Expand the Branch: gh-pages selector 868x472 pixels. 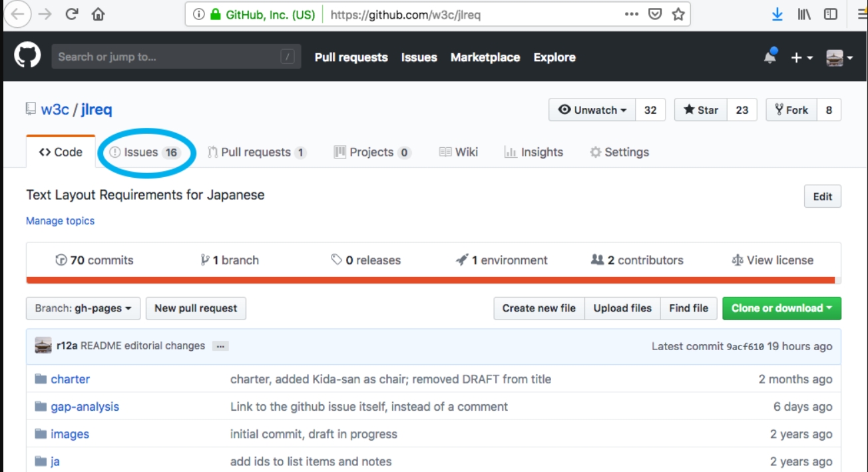(83, 308)
